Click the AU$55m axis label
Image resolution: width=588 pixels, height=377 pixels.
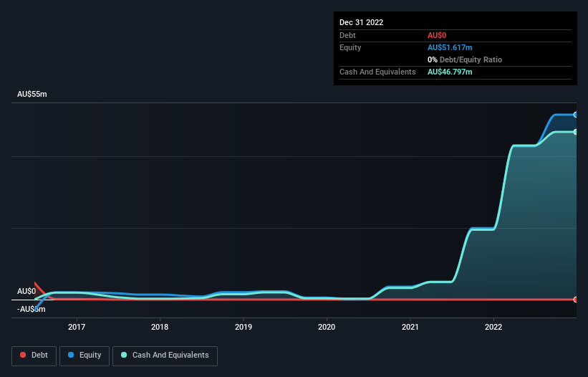coord(32,94)
